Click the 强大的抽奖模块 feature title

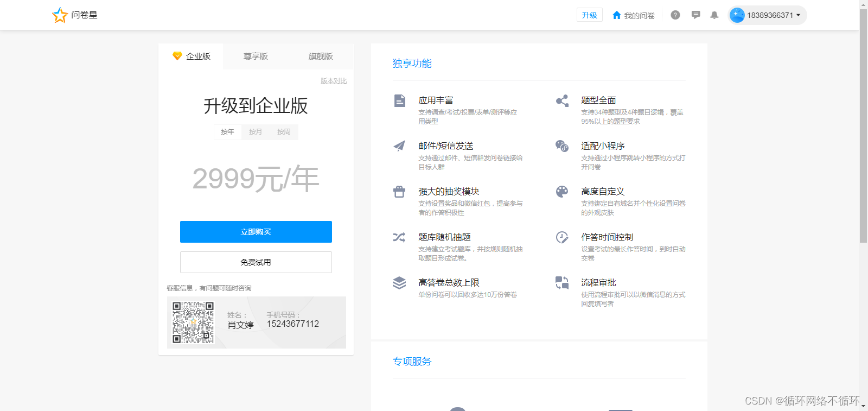(x=449, y=192)
